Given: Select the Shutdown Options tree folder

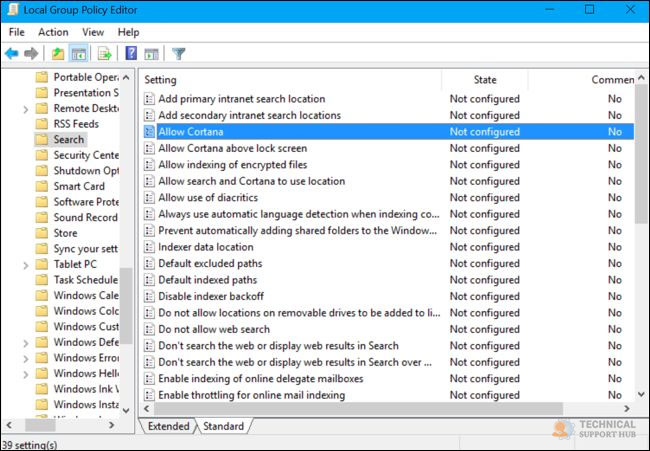Looking at the screenshot, I should pyautogui.click(x=86, y=170).
